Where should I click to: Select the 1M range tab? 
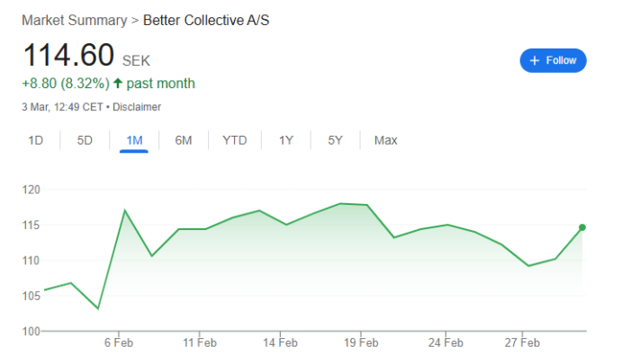point(134,140)
